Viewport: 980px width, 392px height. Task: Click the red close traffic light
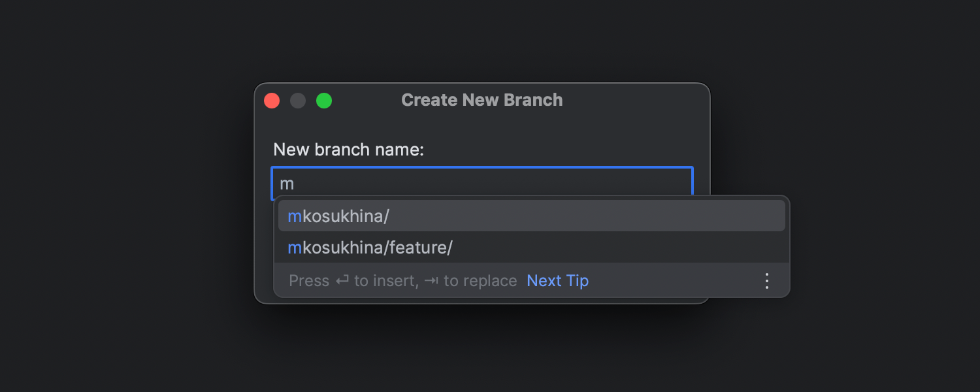tap(272, 101)
